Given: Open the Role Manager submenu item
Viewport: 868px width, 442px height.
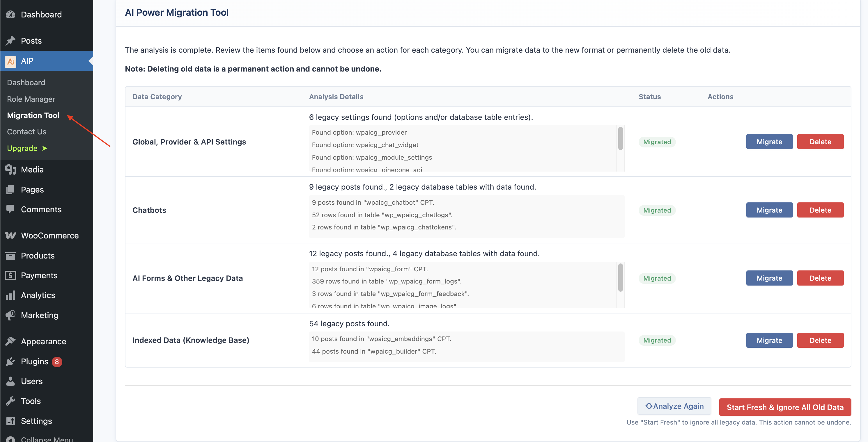Looking at the screenshot, I should click(31, 99).
